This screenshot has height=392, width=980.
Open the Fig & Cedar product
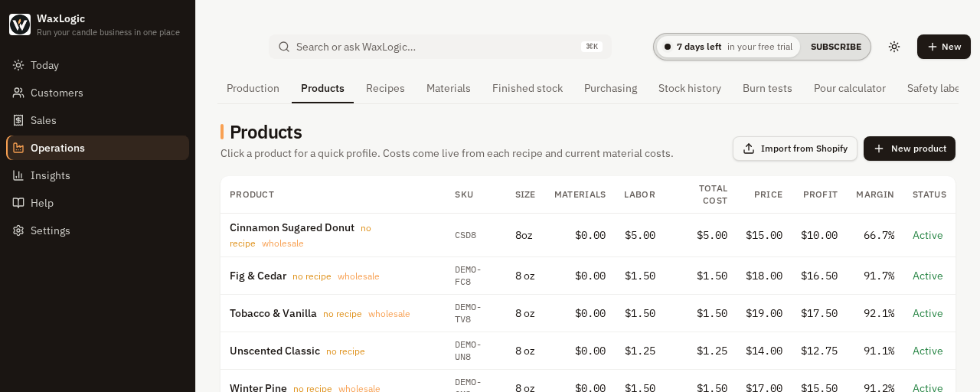(258, 276)
